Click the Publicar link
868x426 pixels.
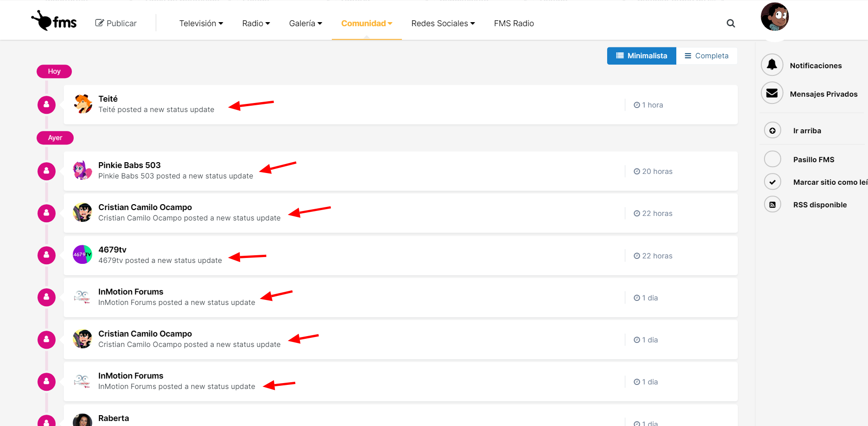[116, 23]
